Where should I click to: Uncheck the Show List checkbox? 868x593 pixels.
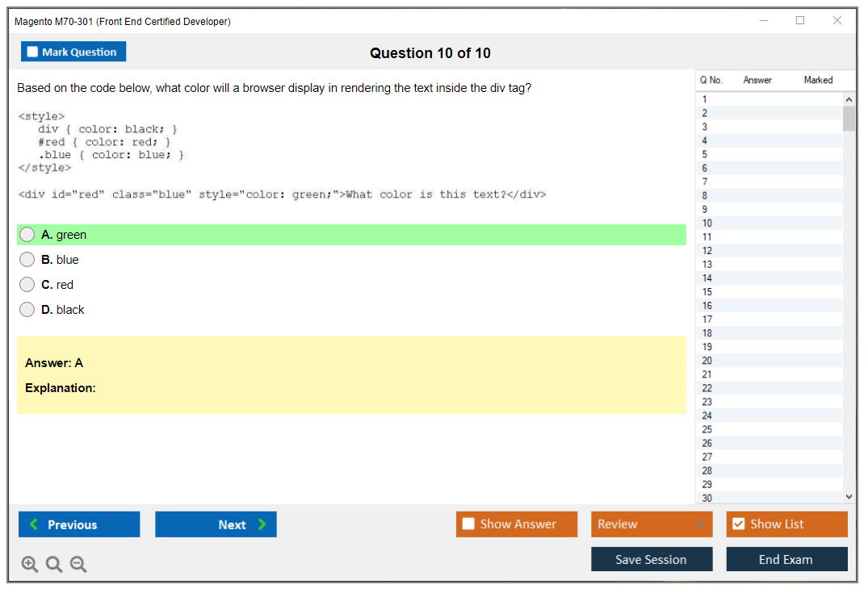[738, 524]
